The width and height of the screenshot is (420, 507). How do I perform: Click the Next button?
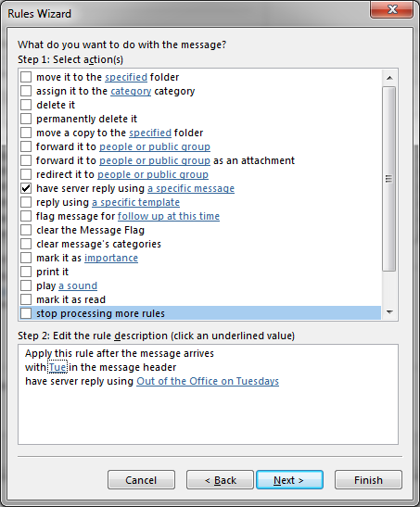click(289, 480)
